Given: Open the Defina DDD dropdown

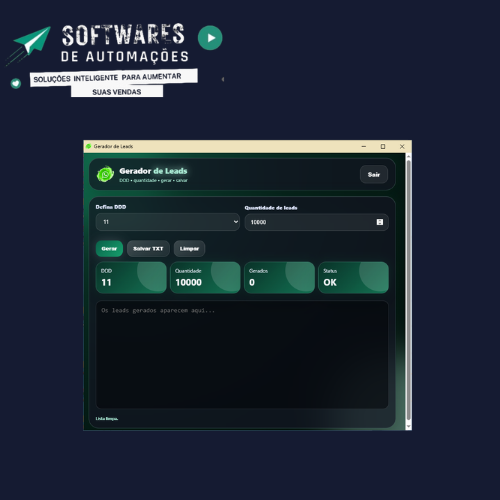Looking at the screenshot, I should click(168, 222).
